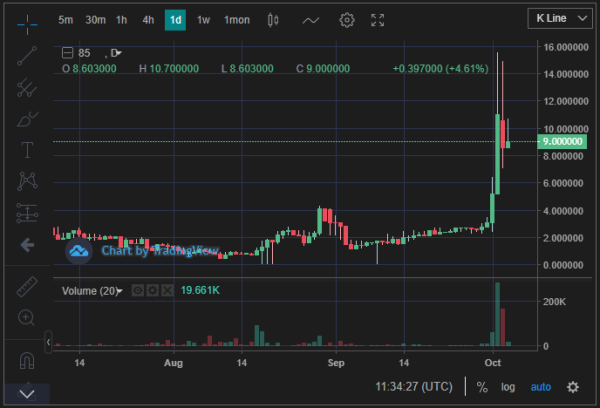600x408 pixels.
Task: Choose the pitchfork drawing tool
Action: click(27, 88)
